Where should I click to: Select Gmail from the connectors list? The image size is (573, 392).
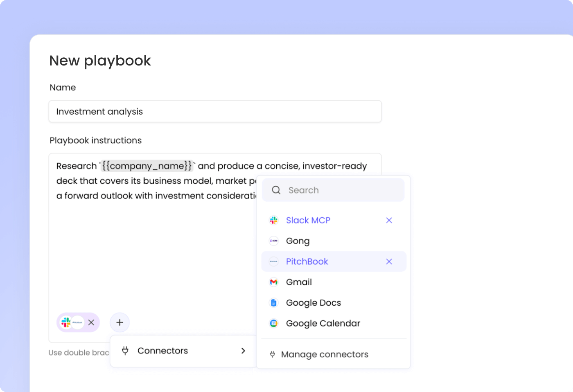[334, 282]
